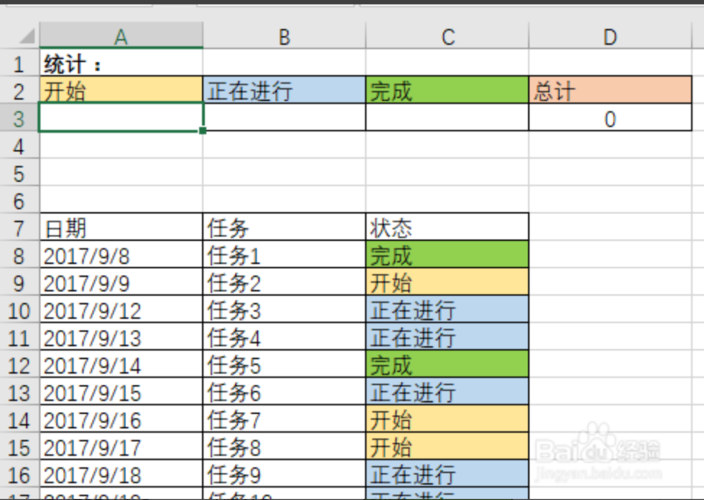
Task: Click the '任务' column heading cell
Action: pyautogui.click(x=284, y=228)
